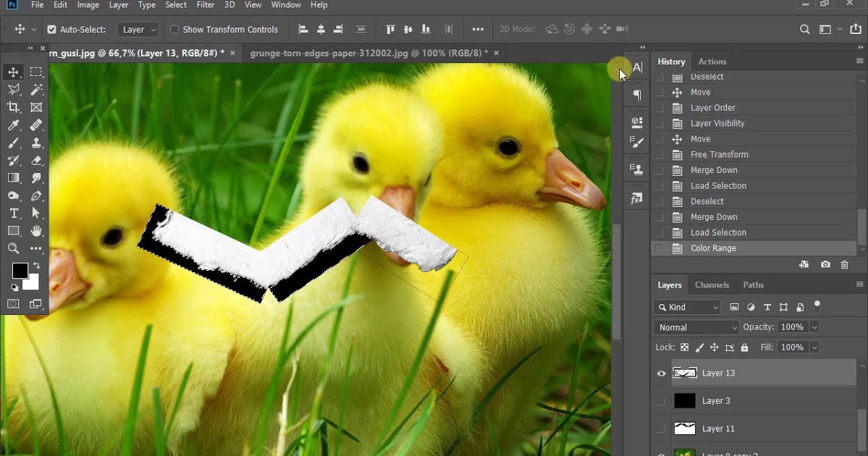Delete current state trash icon

coord(844,265)
